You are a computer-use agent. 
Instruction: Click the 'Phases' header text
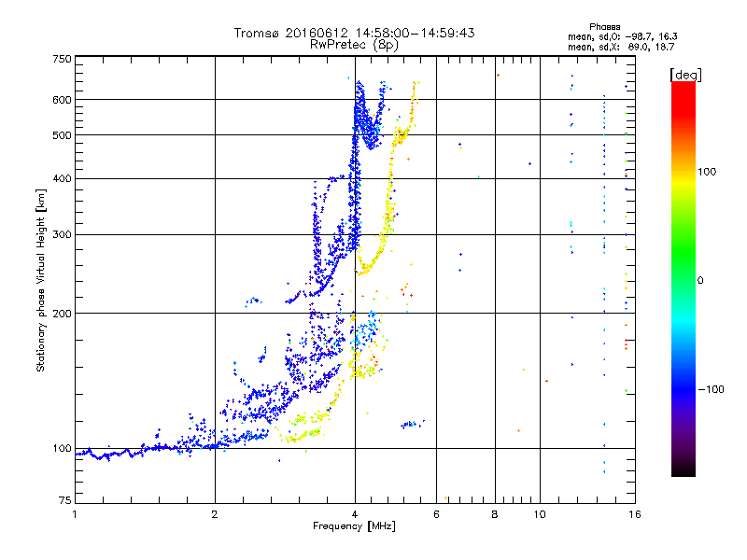[x=604, y=27]
